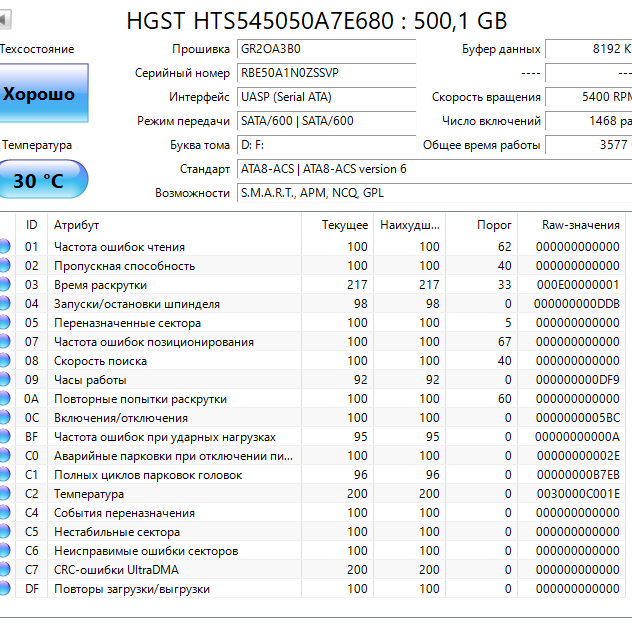Click the Порог column header

[x=482, y=225]
